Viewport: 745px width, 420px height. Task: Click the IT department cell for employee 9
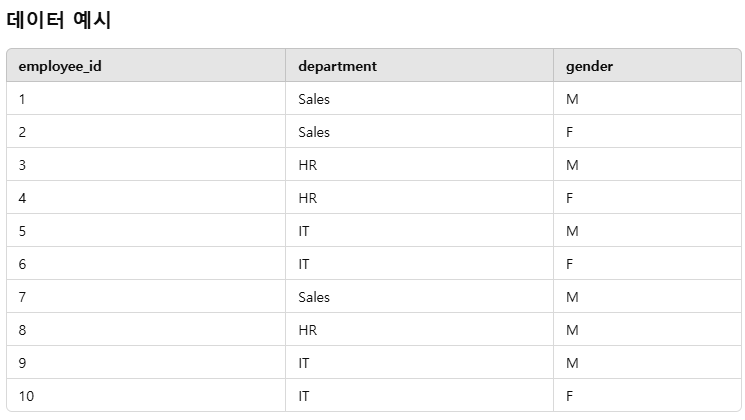[x=420, y=363]
